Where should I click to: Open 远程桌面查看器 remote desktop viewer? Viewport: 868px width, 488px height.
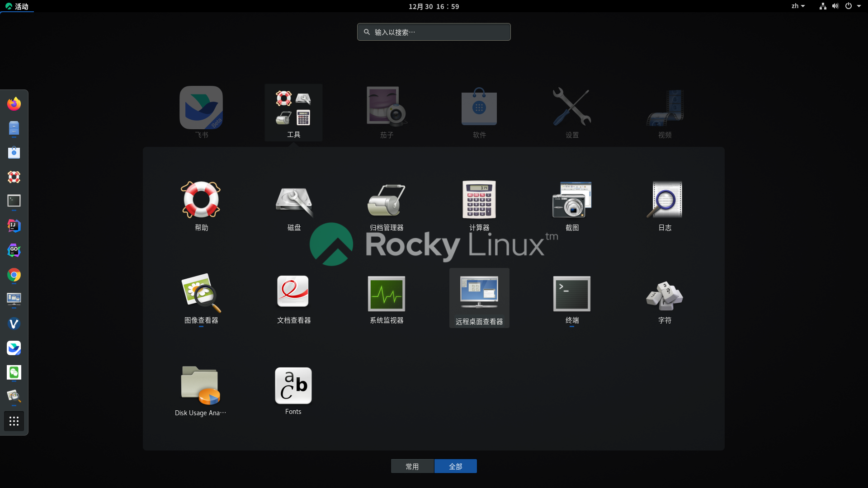(x=479, y=298)
